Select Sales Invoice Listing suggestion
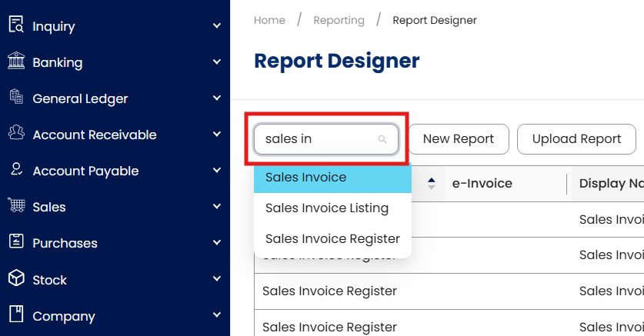Viewport: 644px width, 336px height. 327,208
